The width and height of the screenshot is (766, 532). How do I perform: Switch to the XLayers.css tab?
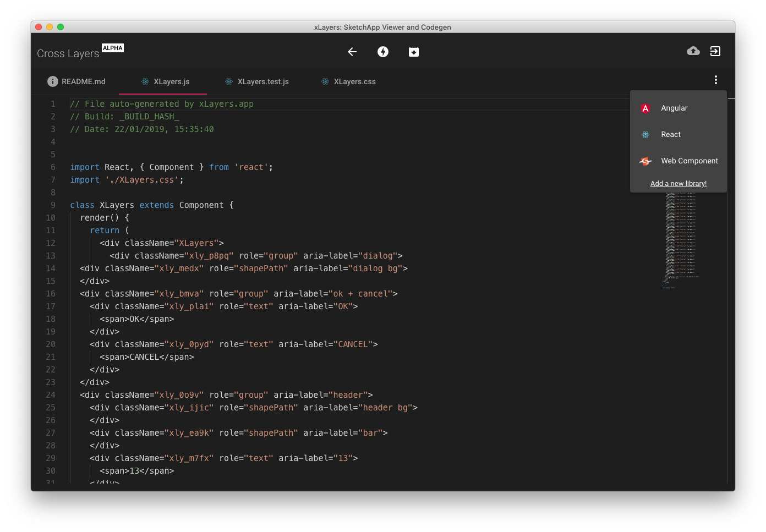pos(348,81)
